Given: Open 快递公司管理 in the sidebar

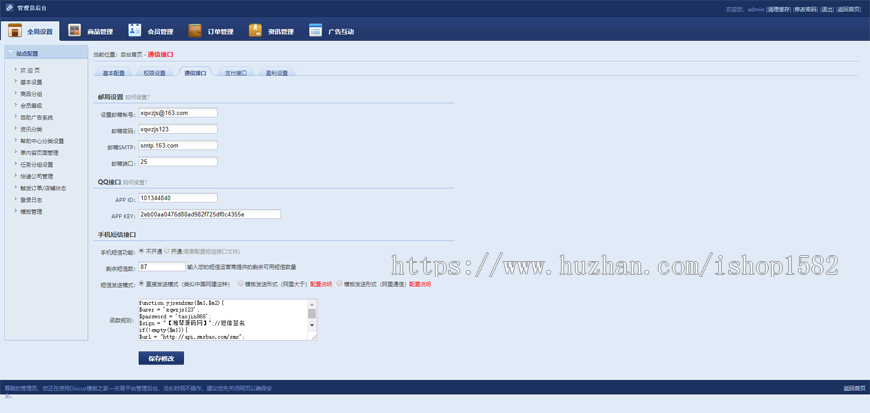Looking at the screenshot, I should coord(37,177).
